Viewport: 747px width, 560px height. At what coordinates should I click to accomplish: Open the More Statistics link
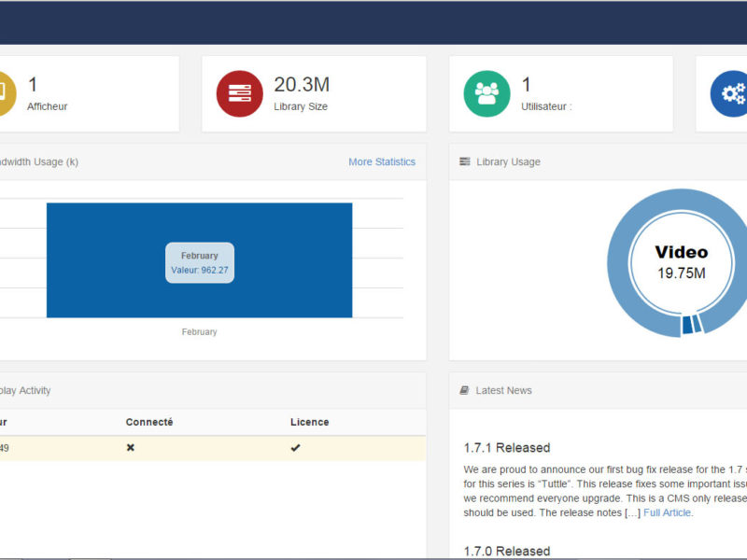[381, 162]
